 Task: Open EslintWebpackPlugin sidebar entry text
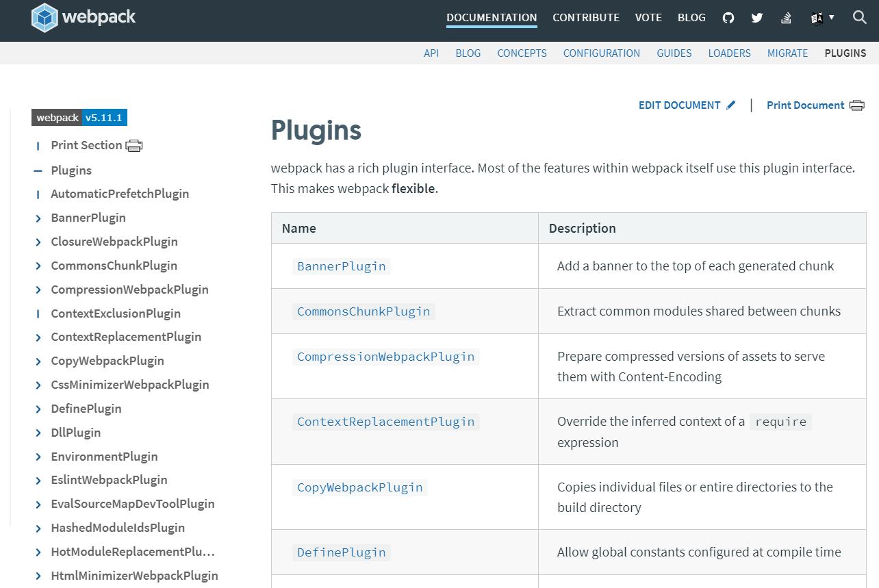(x=109, y=480)
